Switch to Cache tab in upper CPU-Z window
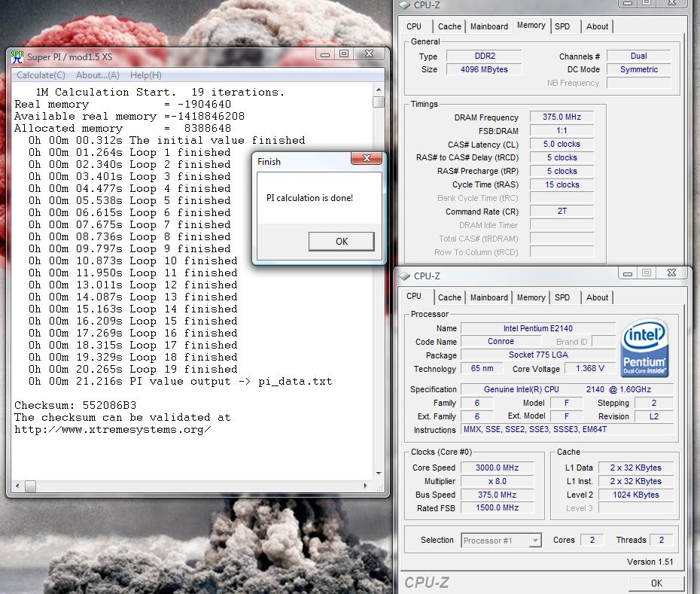The image size is (700, 594). point(449,26)
